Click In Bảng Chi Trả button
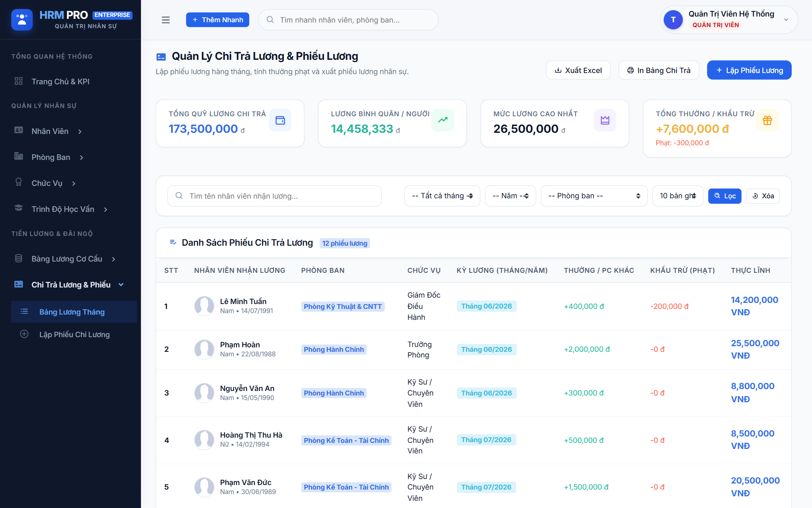 tap(659, 70)
